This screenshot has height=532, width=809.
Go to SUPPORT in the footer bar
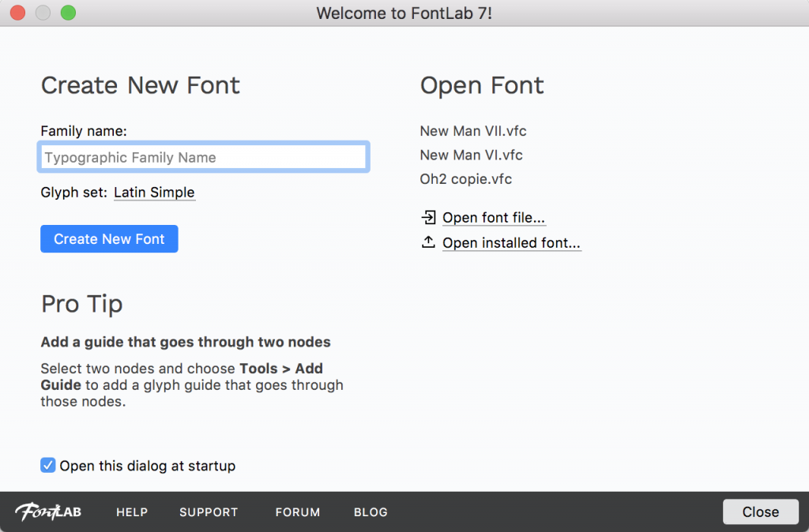(209, 512)
